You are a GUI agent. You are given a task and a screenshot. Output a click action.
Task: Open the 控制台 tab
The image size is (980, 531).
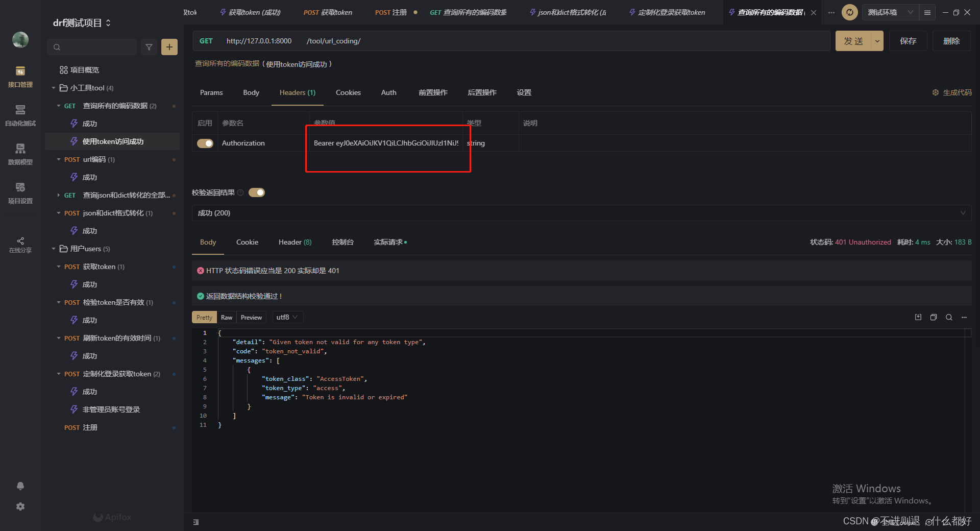pyautogui.click(x=342, y=242)
